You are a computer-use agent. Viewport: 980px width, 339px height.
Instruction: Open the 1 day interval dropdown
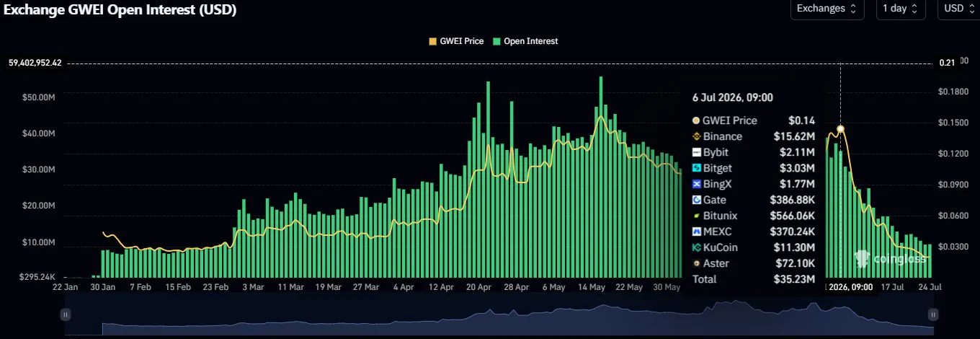tap(901, 9)
